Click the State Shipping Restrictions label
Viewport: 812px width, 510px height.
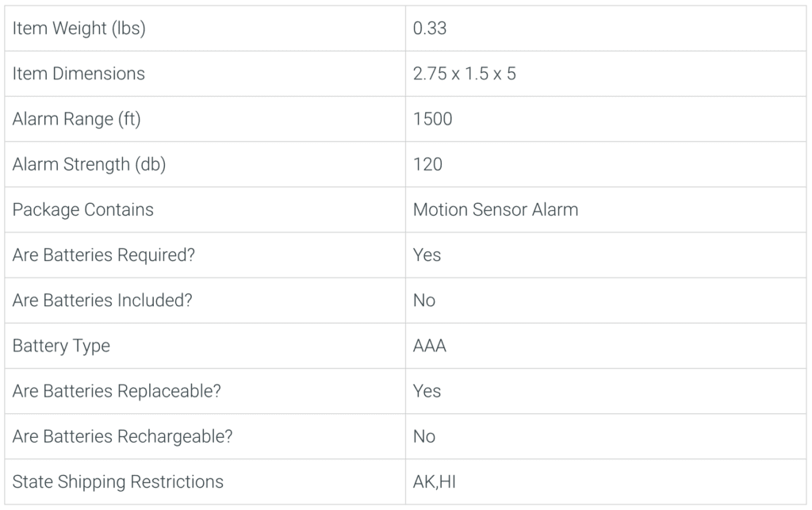coord(118,482)
